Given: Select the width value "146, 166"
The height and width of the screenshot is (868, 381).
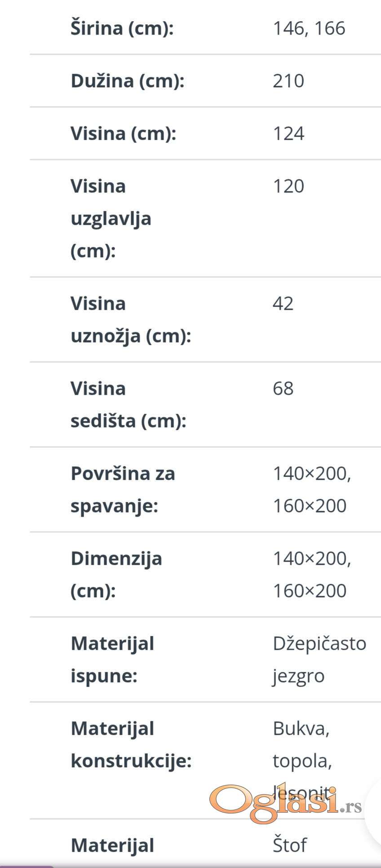Looking at the screenshot, I should point(309,28).
